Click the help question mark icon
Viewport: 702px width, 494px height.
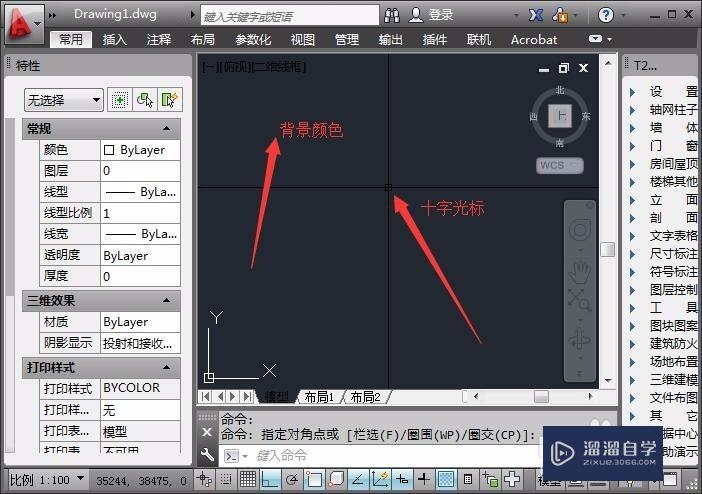pyautogui.click(x=605, y=15)
